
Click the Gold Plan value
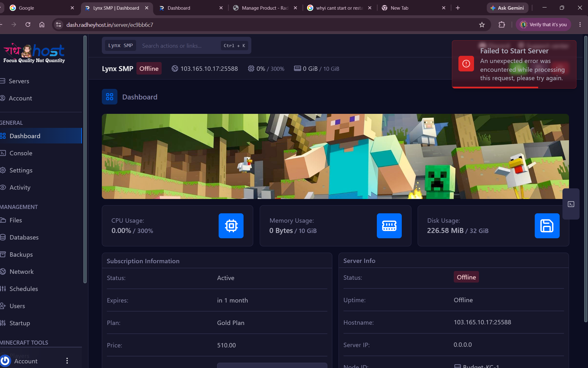(x=231, y=323)
